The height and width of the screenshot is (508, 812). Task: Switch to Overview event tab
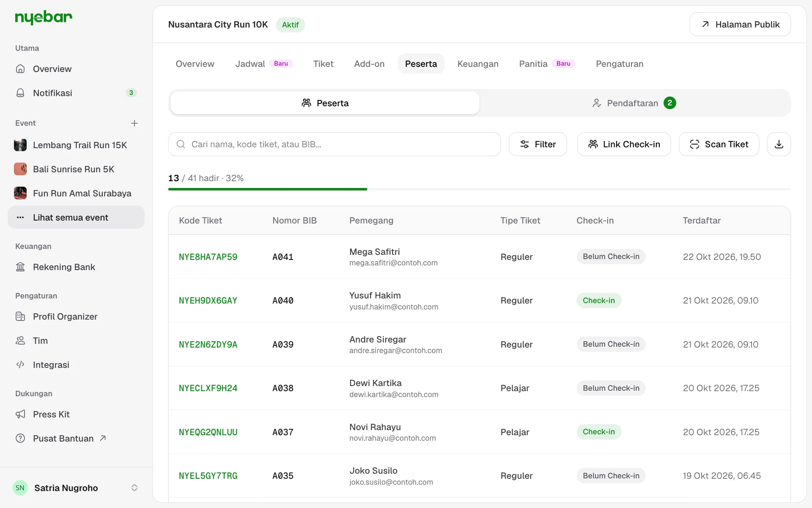click(195, 64)
